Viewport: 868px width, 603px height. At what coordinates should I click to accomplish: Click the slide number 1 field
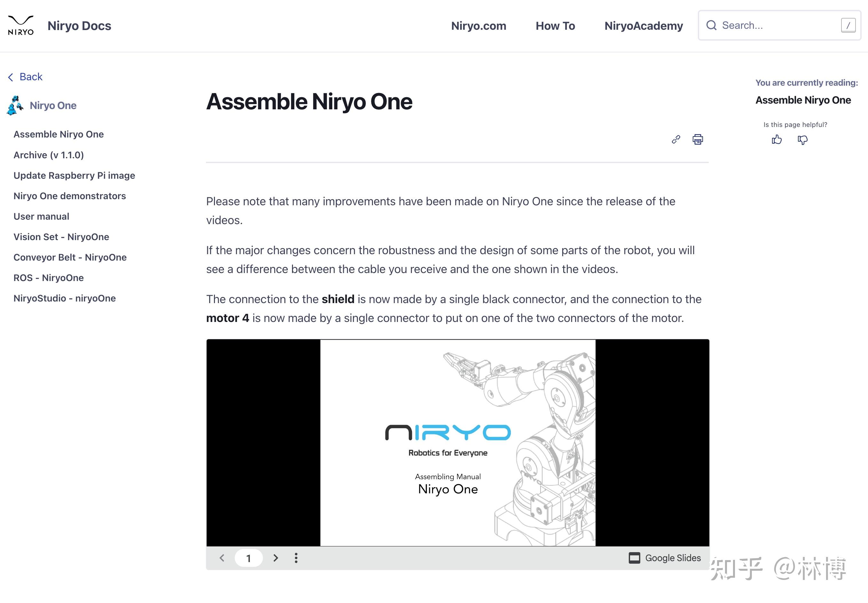(x=248, y=558)
